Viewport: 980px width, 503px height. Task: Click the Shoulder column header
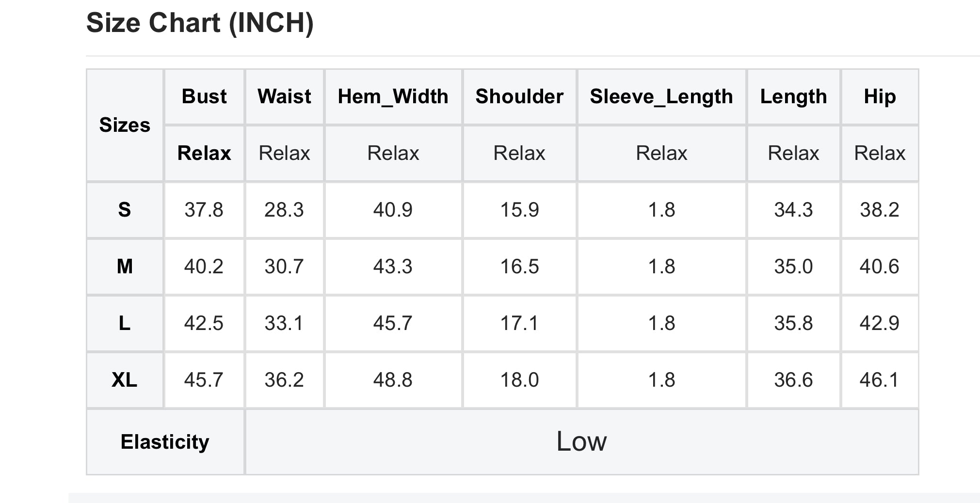[519, 96]
